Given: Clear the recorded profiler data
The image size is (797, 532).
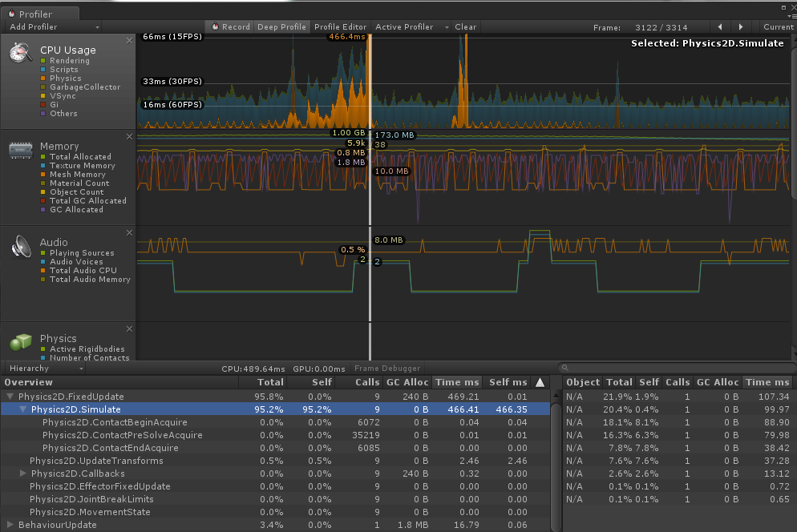Looking at the screenshot, I should pyautogui.click(x=466, y=26).
